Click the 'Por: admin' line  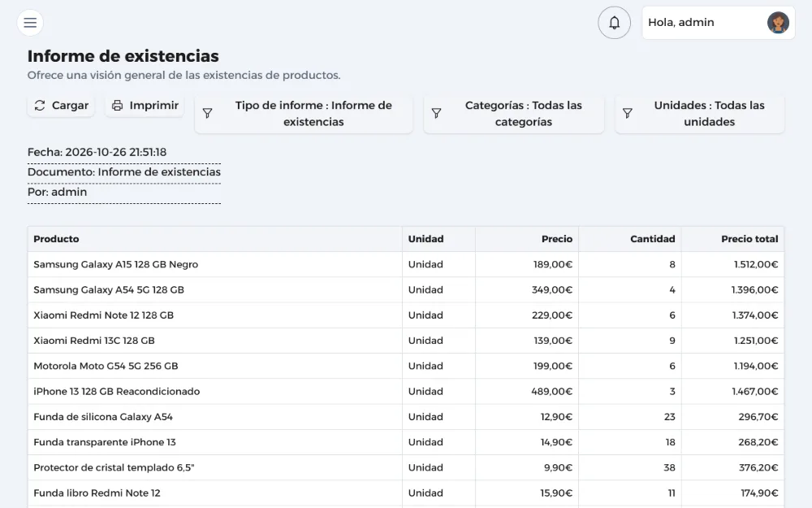(x=58, y=193)
